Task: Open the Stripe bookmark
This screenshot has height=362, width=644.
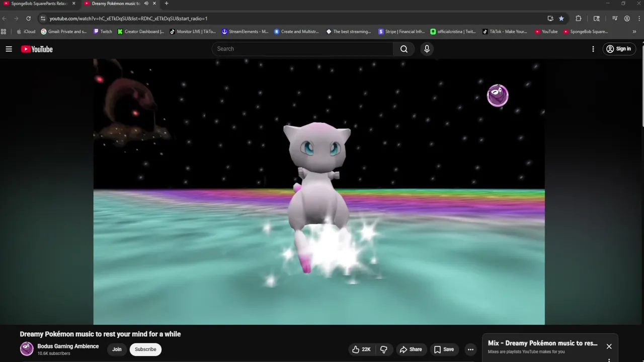Action: [x=401, y=32]
